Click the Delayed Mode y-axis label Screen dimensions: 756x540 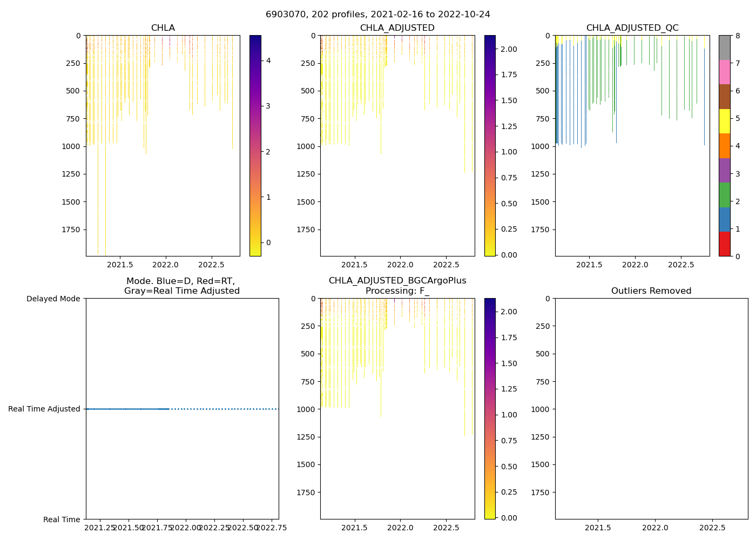pos(53,299)
